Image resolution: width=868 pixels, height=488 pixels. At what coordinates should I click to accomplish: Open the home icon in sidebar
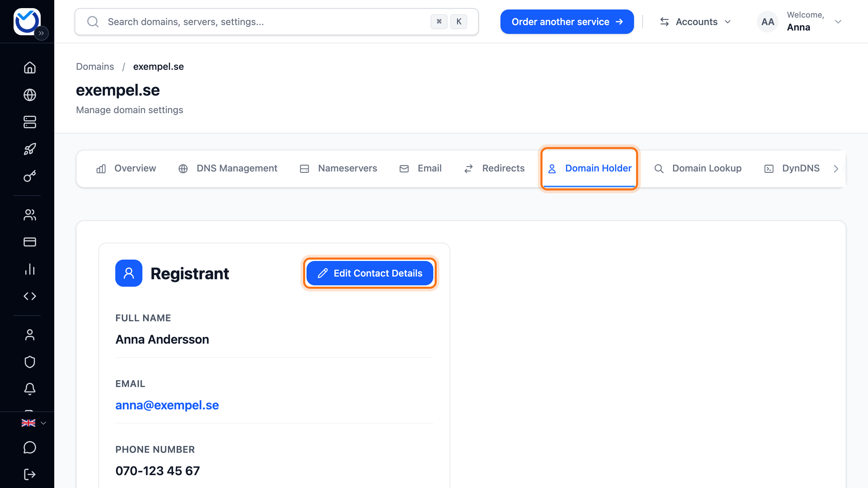click(30, 67)
